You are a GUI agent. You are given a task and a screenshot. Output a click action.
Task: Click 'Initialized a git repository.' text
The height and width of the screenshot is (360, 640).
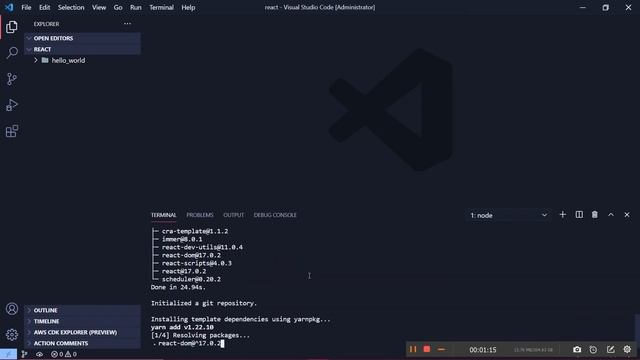coord(204,303)
